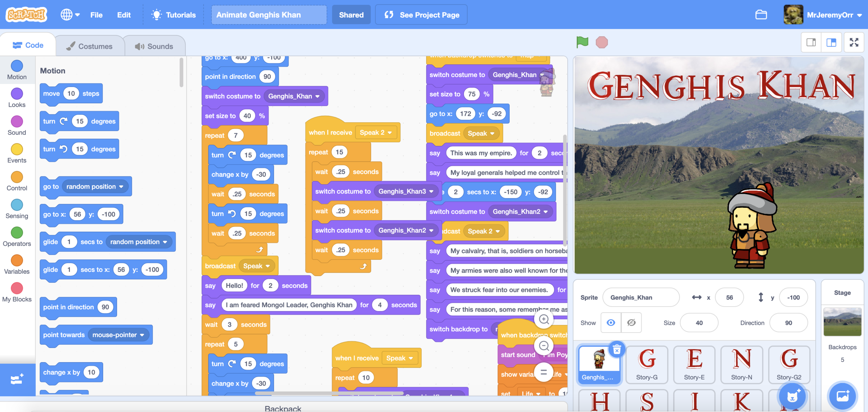Viewport: 868px width, 412px height.
Task: Open the Add Extension button
Action: [x=17, y=379]
